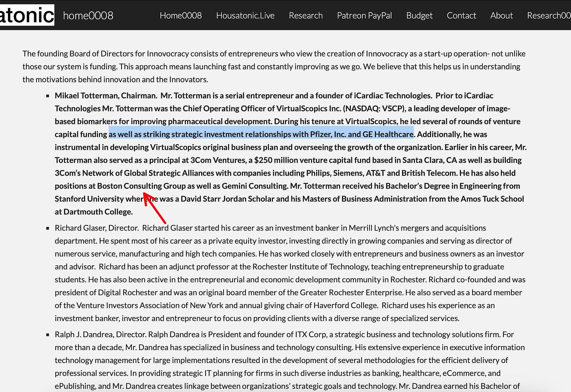The height and width of the screenshot is (392, 571).
Task: Click the text 'Gemini Consulting'
Action: pyautogui.click(x=255, y=186)
